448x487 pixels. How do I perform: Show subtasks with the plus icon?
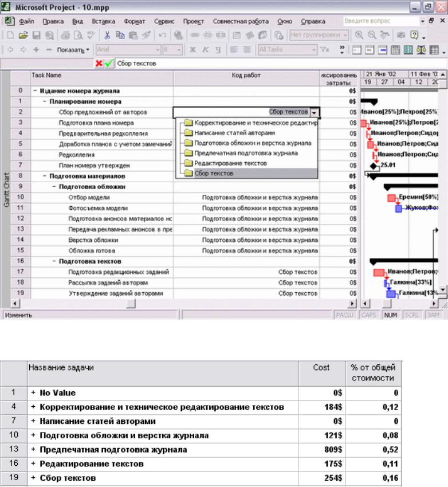pyautogui.click(x=36, y=50)
